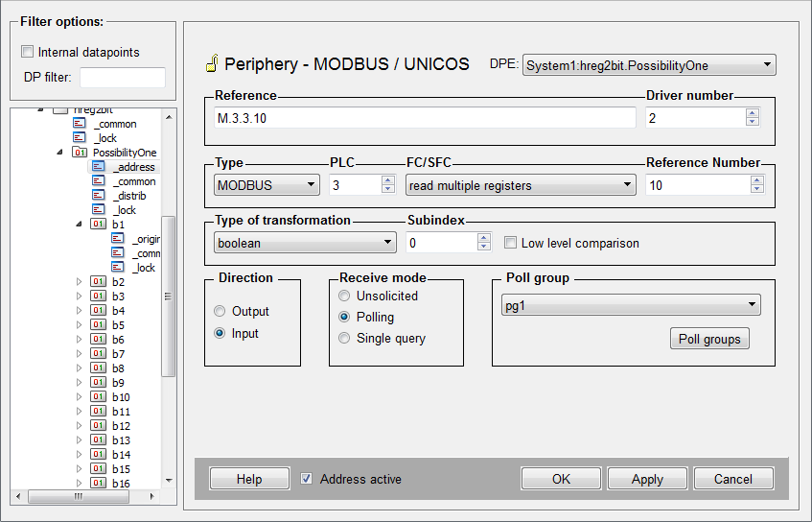This screenshot has height=522, width=812.
Task: Click the b1 element icon in tree
Action: tap(99, 225)
